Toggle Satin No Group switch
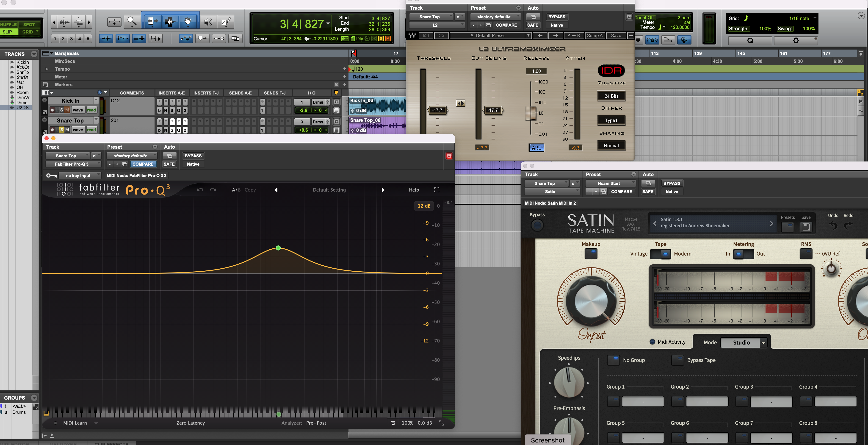Image resolution: width=868 pixels, height=445 pixels. coord(613,360)
